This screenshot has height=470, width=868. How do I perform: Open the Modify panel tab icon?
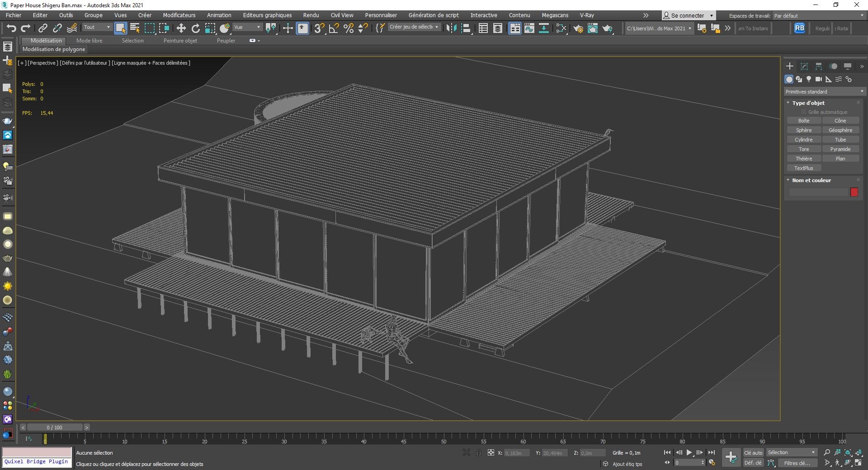(x=804, y=66)
